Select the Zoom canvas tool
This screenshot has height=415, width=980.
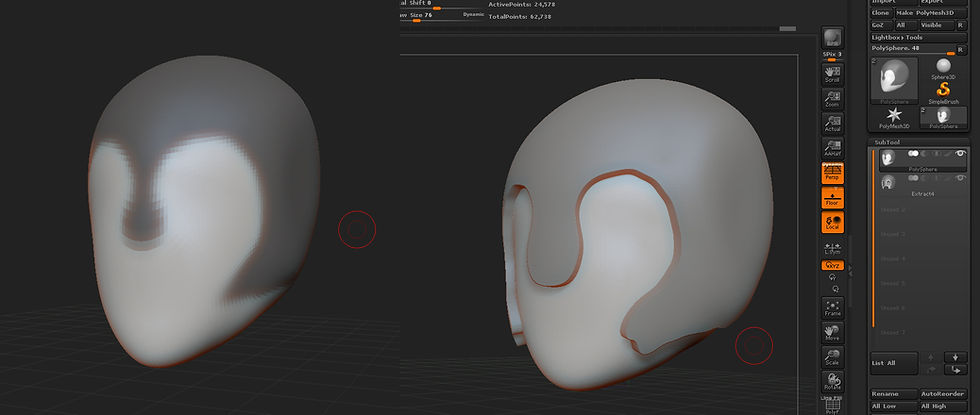(x=832, y=99)
